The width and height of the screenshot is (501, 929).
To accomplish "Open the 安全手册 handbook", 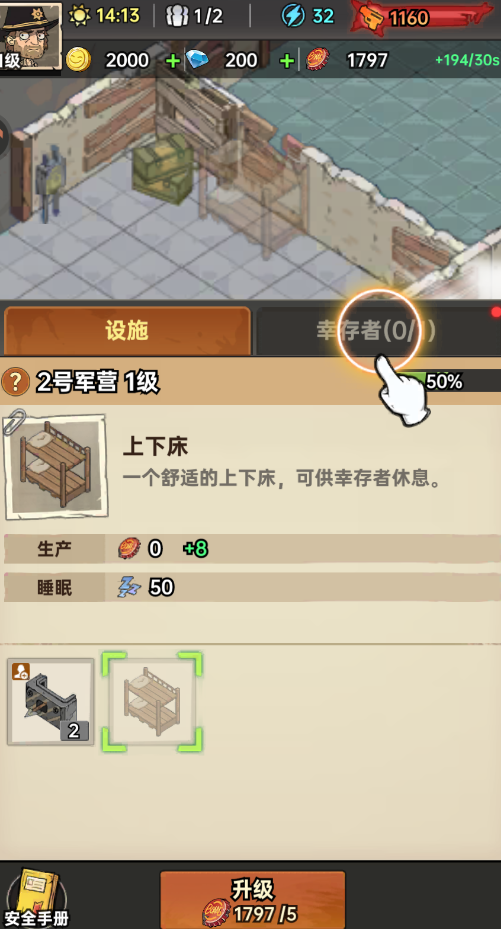I will 34,898.
